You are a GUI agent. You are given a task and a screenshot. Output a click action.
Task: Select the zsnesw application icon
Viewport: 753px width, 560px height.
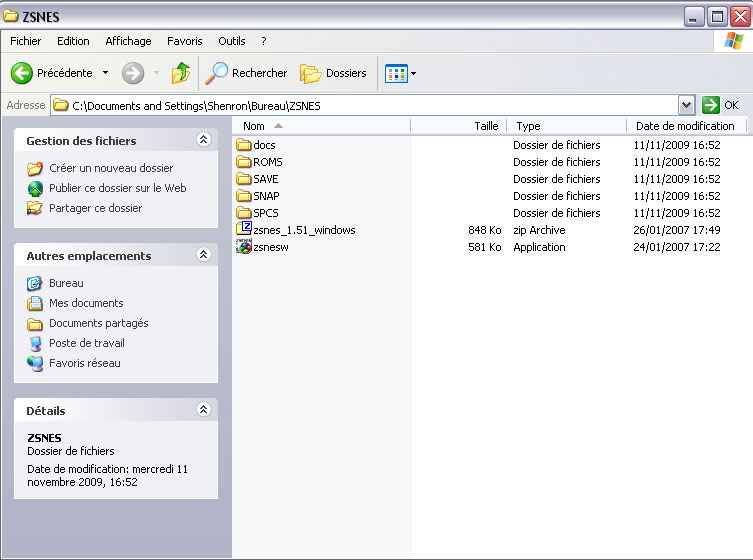244,246
